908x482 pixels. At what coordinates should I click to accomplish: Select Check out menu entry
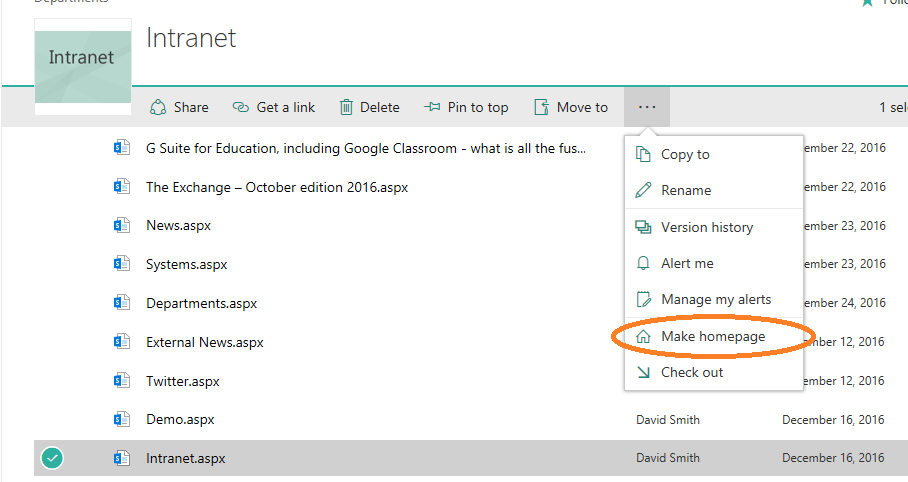click(x=713, y=372)
